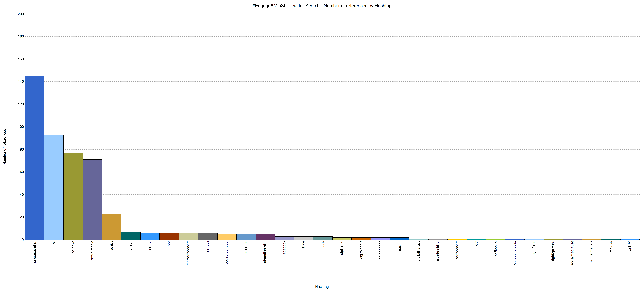Click the 'outbound' axis label
Screen dimensions: 644x292
pyautogui.click(x=496, y=248)
